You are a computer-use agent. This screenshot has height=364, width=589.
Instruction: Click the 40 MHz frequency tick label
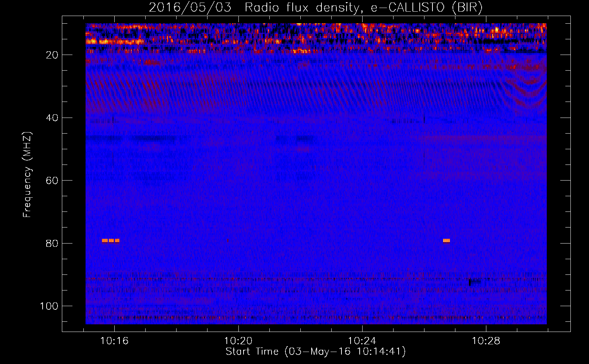[52, 118]
